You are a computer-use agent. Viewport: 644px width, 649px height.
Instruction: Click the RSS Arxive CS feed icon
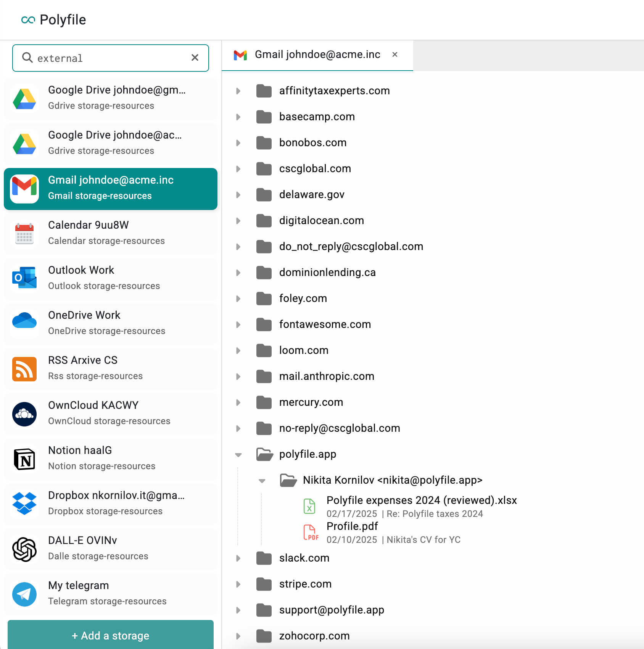pyautogui.click(x=24, y=369)
